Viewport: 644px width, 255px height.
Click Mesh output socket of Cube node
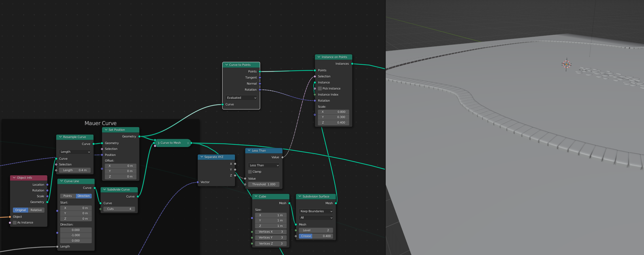click(289, 203)
